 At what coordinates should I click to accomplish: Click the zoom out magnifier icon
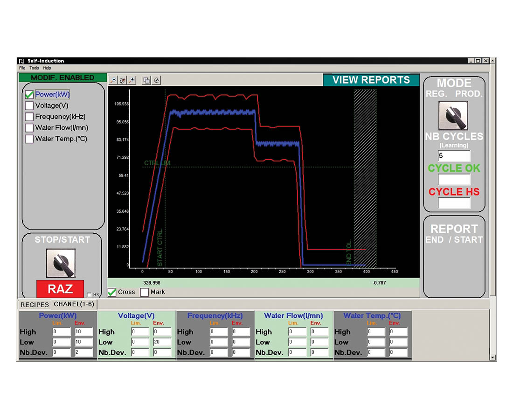pyautogui.click(x=113, y=80)
